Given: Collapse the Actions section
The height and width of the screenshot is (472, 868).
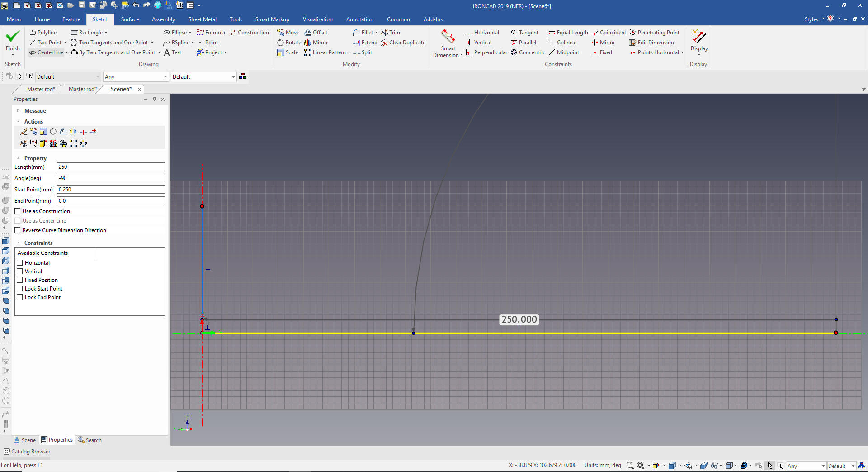Looking at the screenshot, I should 19,121.
